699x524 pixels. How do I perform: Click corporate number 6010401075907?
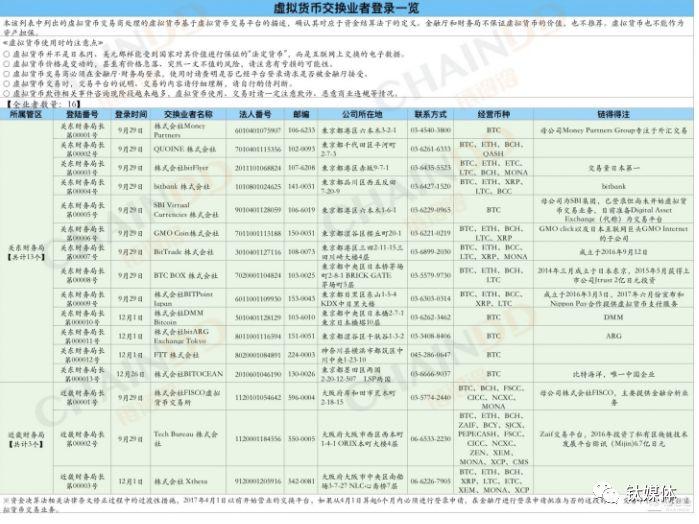(x=258, y=130)
